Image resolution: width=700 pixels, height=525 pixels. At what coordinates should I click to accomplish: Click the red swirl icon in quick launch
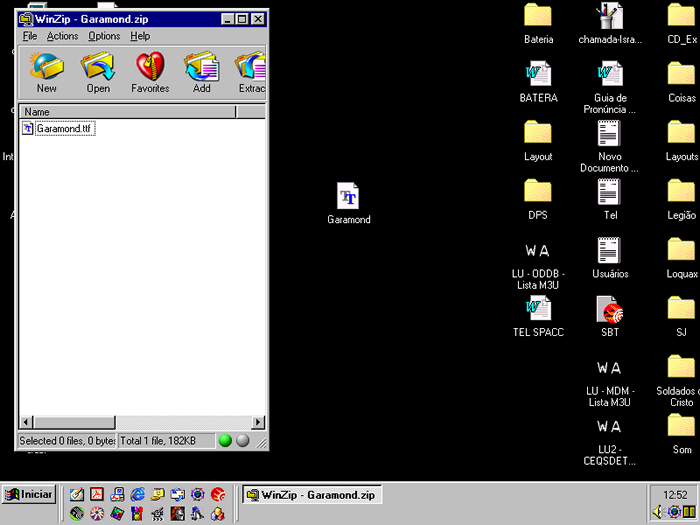point(218,494)
